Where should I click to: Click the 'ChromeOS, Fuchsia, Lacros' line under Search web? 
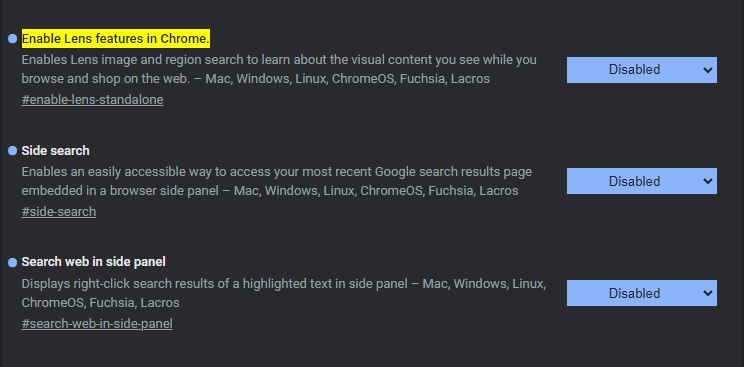point(100,303)
